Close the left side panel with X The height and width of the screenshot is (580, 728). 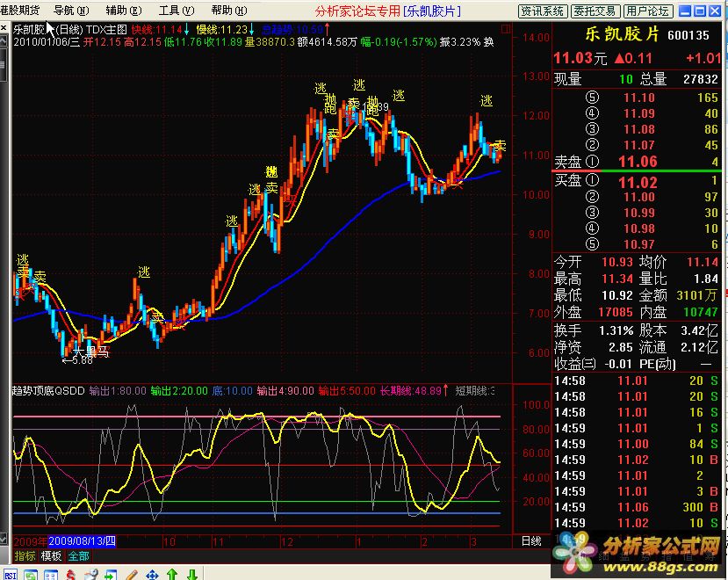coord(4,28)
